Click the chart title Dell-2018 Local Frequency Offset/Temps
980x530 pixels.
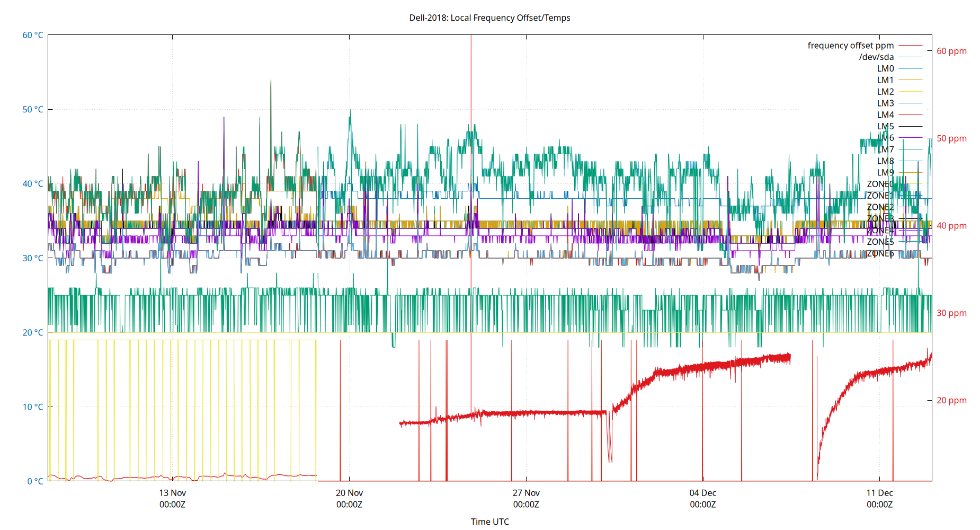pyautogui.click(x=489, y=17)
